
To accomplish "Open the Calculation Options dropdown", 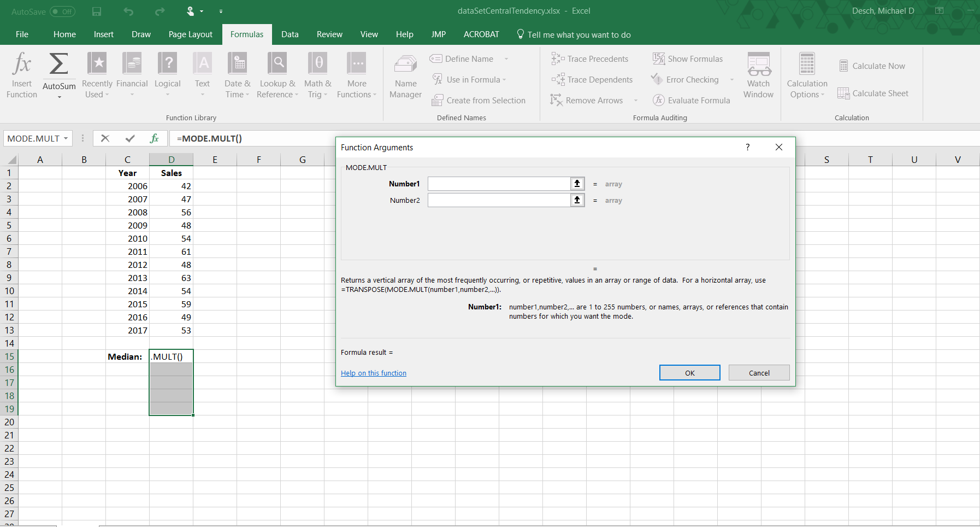I will pyautogui.click(x=807, y=75).
